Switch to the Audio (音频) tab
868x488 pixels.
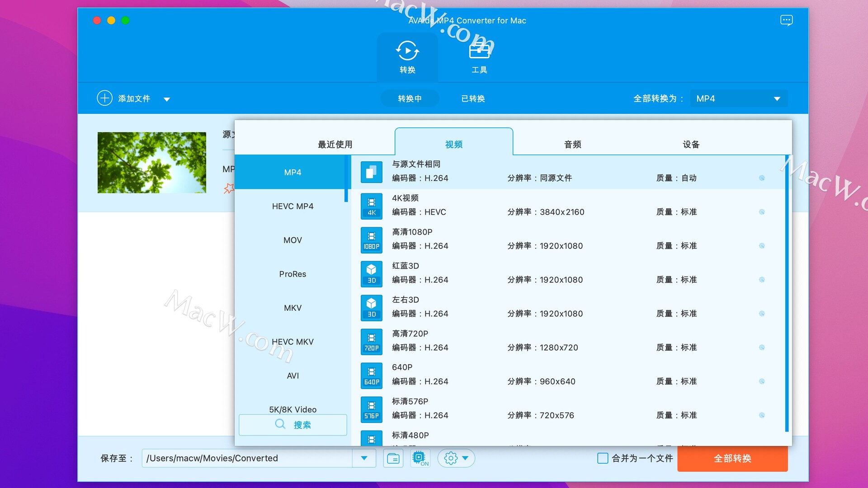[x=572, y=144]
